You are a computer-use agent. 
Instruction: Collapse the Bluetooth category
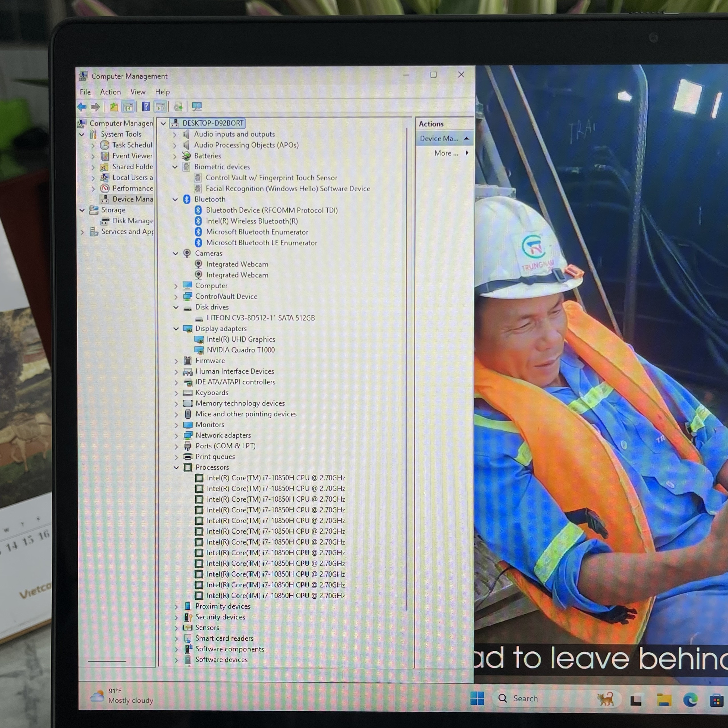[x=175, y=199]
